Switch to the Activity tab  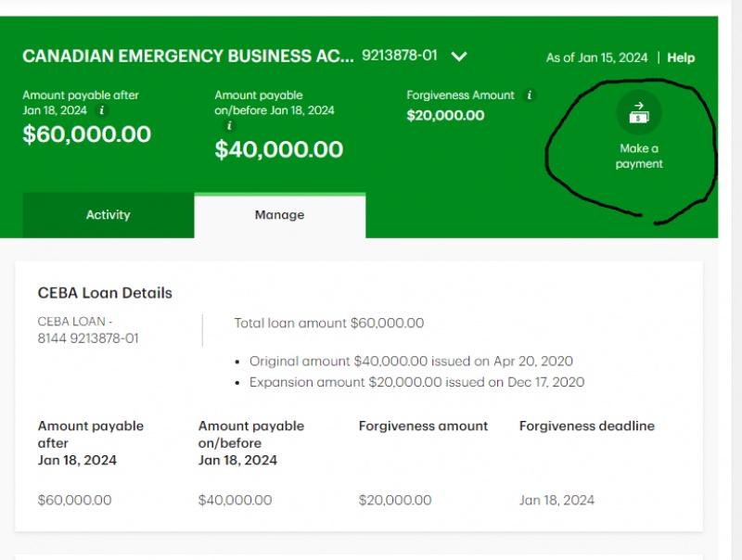pyautogui.click(x=109, y=215)
